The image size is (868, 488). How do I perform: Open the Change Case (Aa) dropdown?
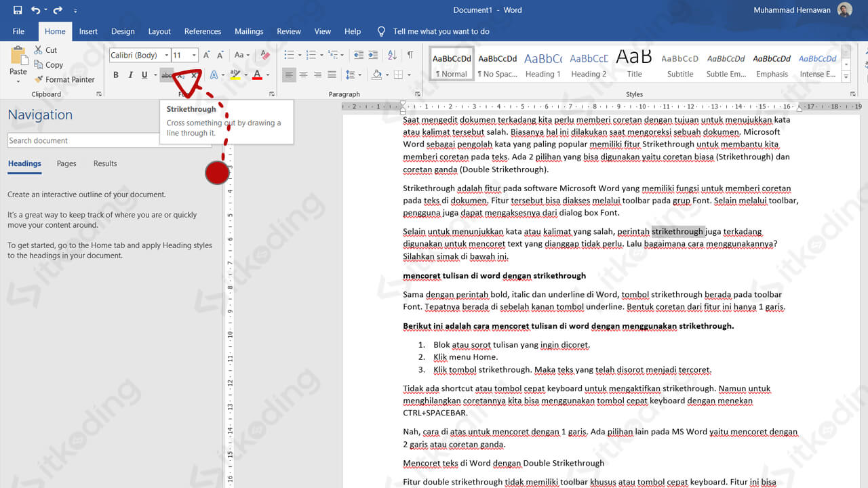[241, 56]
